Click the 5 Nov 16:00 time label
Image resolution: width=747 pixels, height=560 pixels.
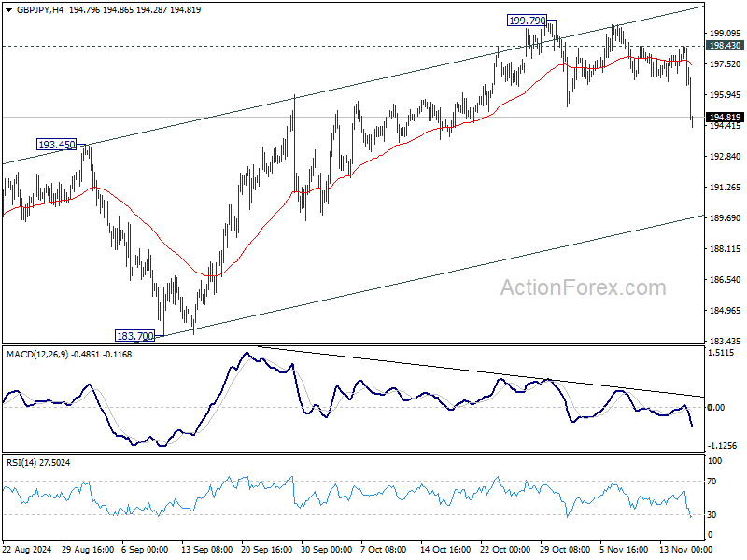click(x=624, y=549)
